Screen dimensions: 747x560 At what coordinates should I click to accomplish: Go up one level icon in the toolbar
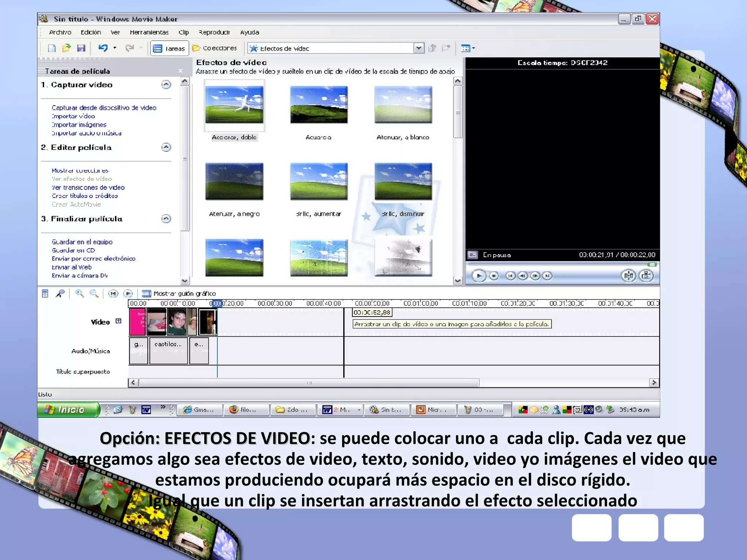pos(432,48)
